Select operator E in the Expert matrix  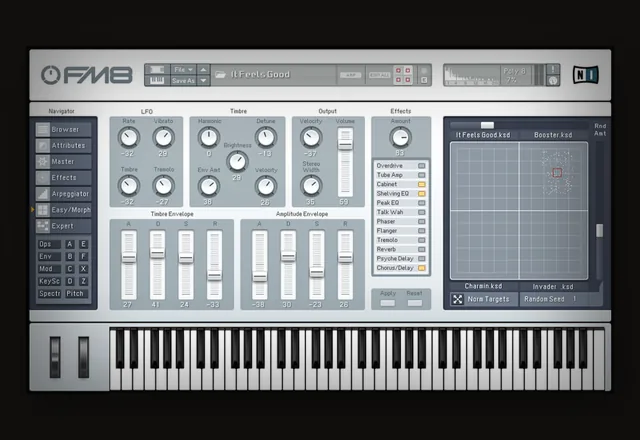pyautogui.click(x=83, y=244)
